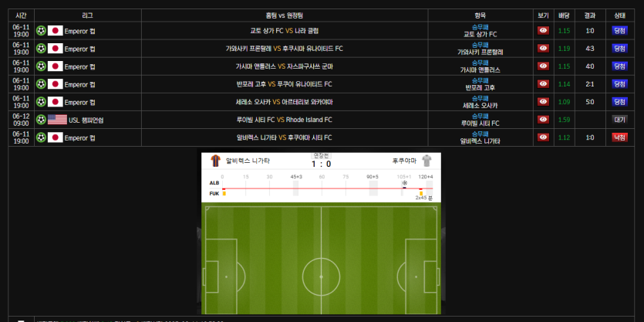Viewport: 644px width, 322px height.
Task: Click soccer ball icon in first Emperor 컵 row
Action: coord(41,31)
